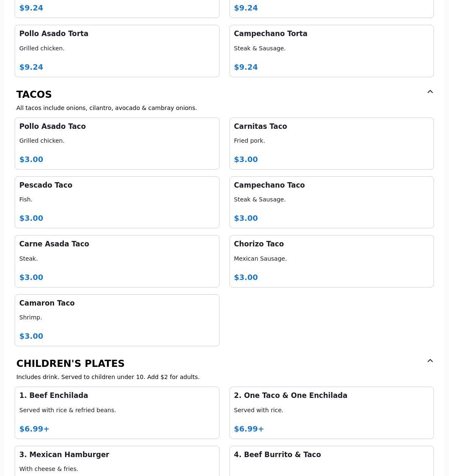
Task: Choose the Beef Burrito & Taco plate
Action: [331, 461]
